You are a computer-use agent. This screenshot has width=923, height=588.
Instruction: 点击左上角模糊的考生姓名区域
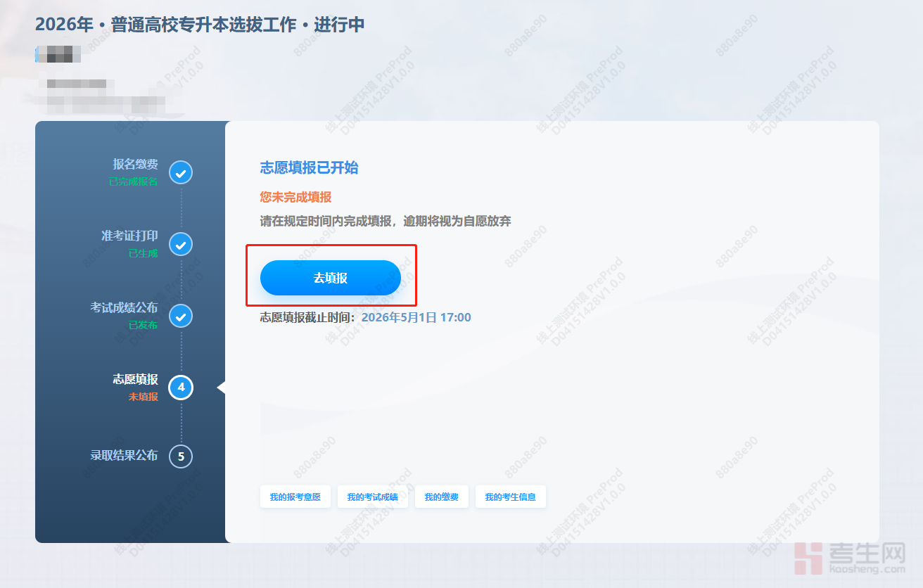58,56
